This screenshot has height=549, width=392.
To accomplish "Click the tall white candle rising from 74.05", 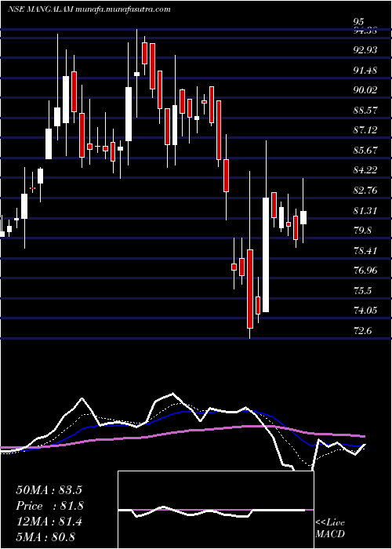I will click(266, 255).
